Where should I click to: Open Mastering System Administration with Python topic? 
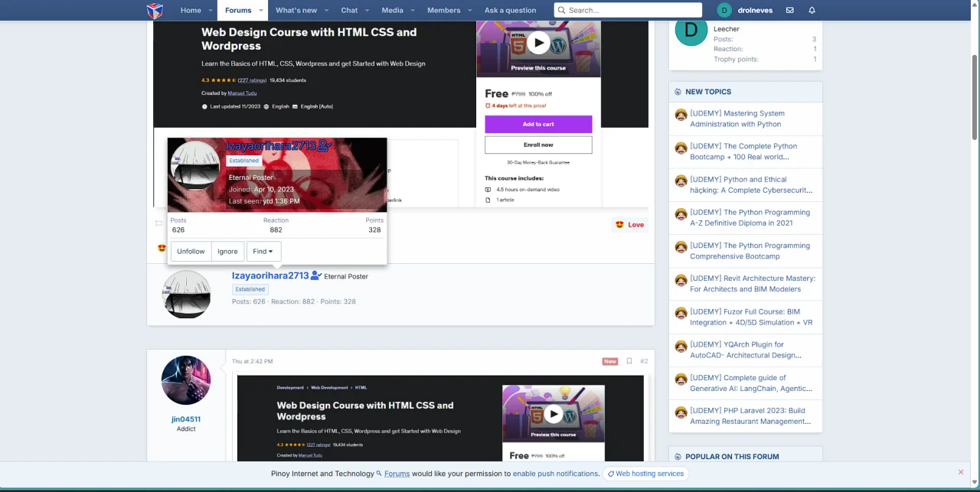(737, 119)
